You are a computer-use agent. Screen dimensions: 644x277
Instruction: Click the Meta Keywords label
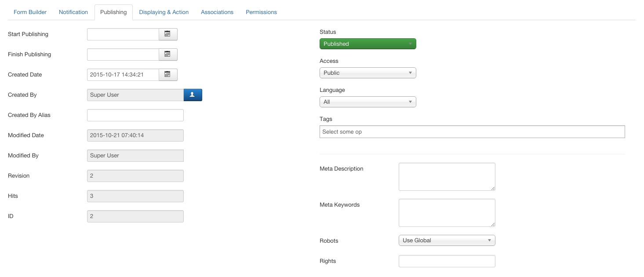click(x=340, y=205)
